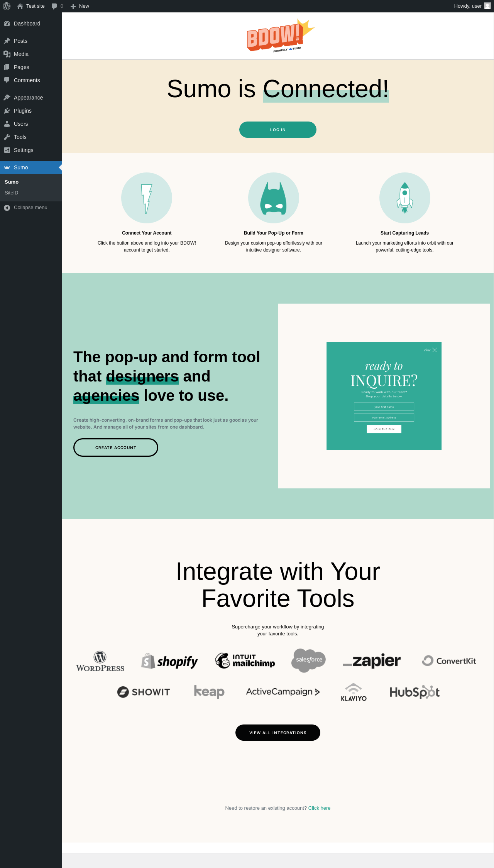The height and width of the screenshot is (868, 494).
Task: Click the 'Build Your Pop-Up or Form' heading
Action: pyautogui.click(x=274, y=233)
